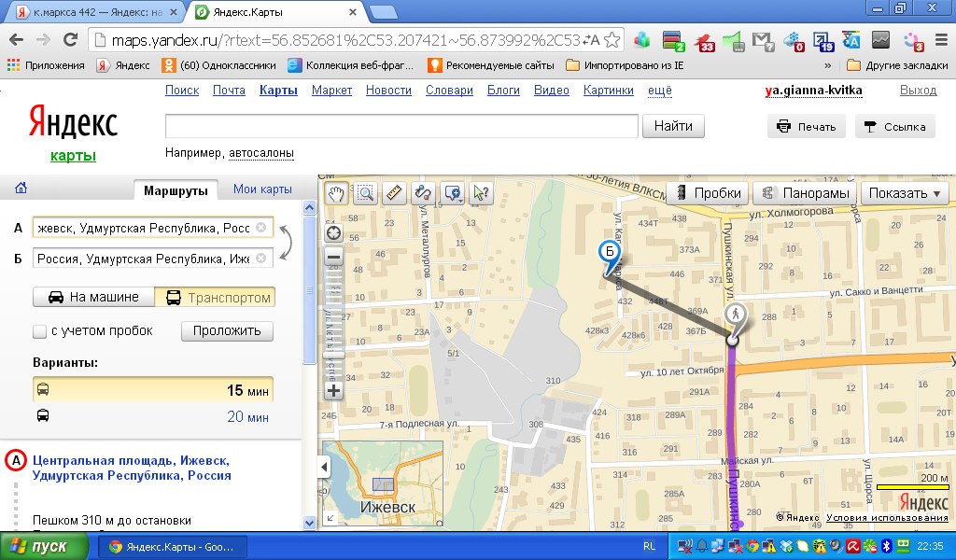956x560 pixels.
Task: Toggle the 'Панорамы' street panoramas layer
Action: (x=805, y=193)
